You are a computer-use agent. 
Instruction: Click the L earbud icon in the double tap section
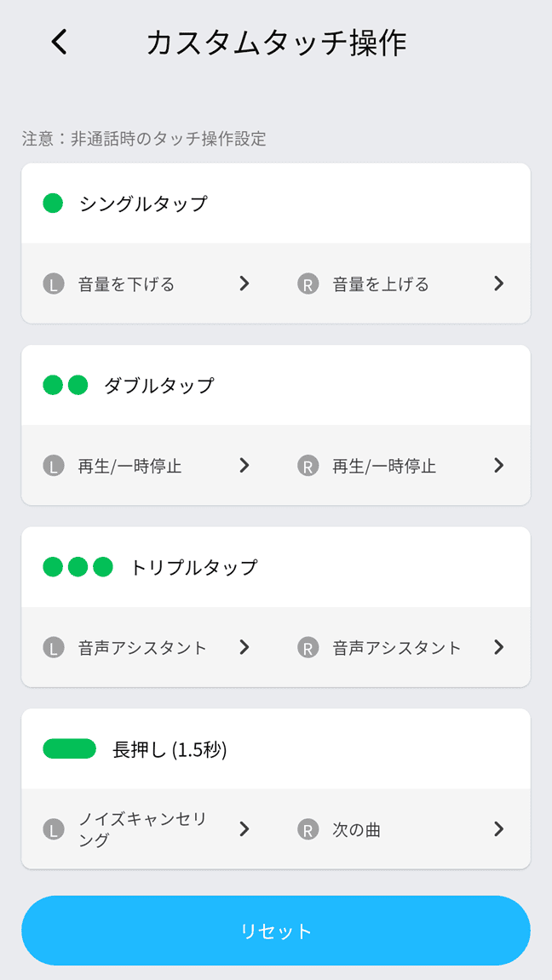pos(53,466)
